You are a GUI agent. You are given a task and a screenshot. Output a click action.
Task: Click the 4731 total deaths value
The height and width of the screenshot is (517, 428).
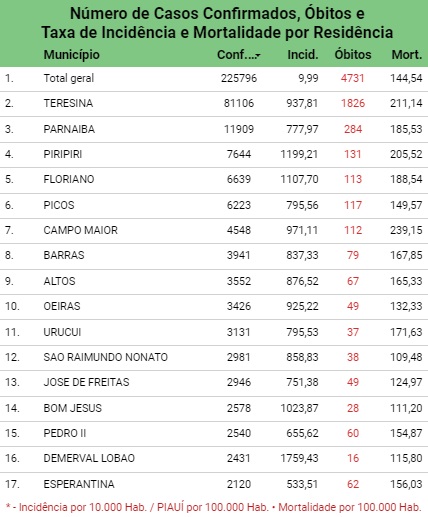click(353, 78)
